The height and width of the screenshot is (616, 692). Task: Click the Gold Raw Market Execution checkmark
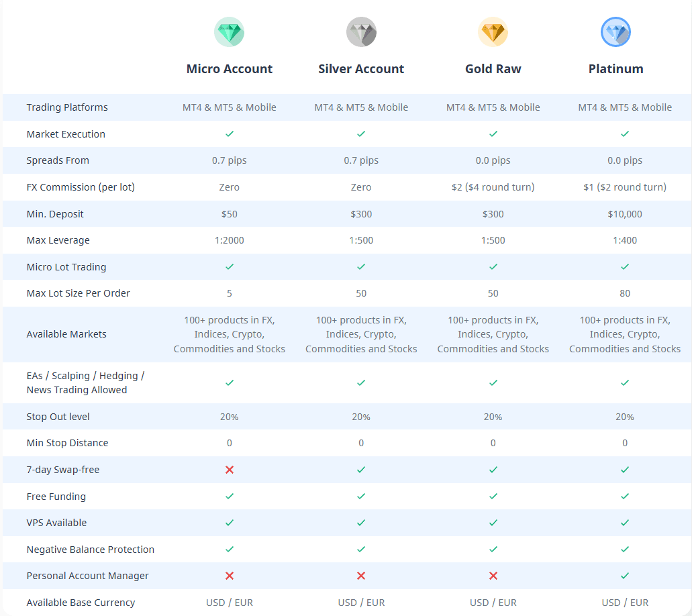(493, 134)
